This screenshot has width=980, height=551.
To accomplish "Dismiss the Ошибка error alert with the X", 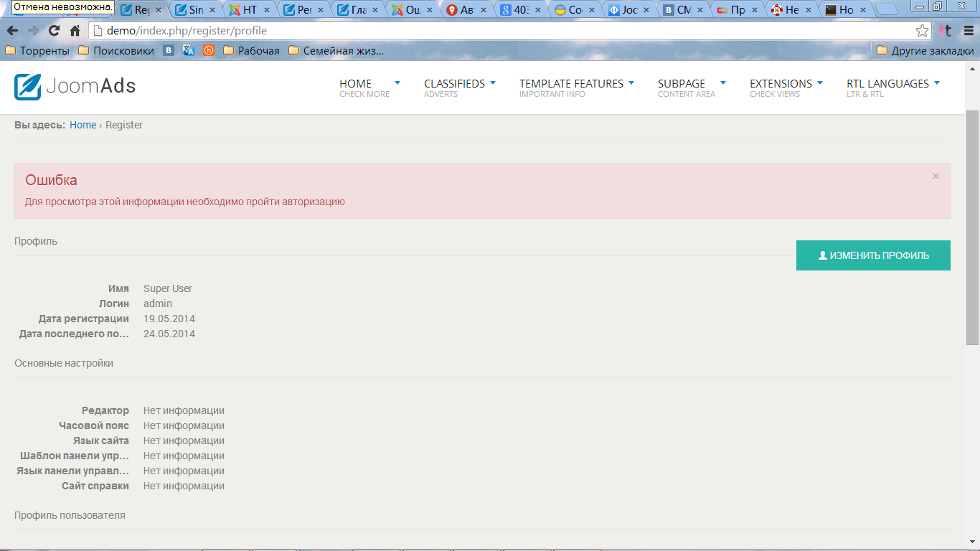I will coord(936,176).
